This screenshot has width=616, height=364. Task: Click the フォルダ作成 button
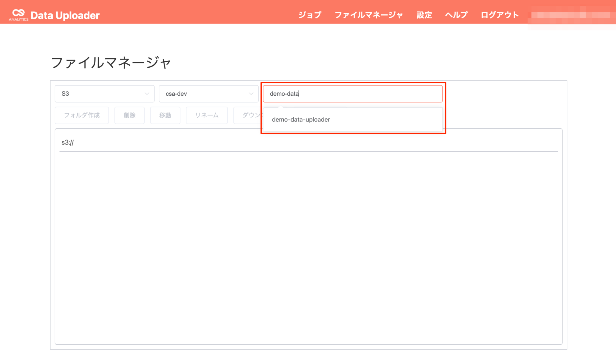click(x=82, y=115)
